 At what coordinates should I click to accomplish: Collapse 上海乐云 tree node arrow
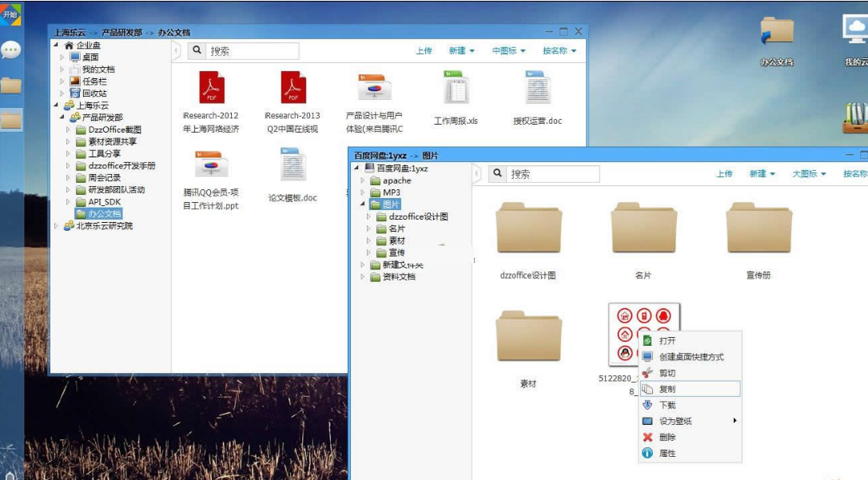56,105
